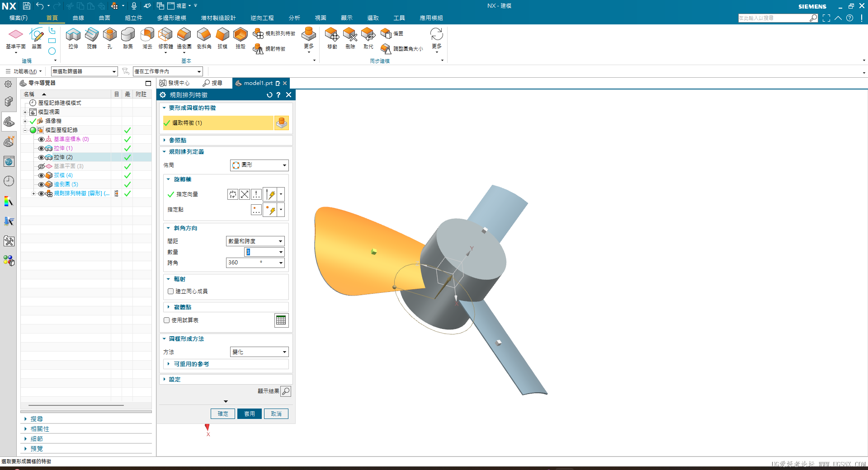The image size is (868, 470).
Task: Select the 倒斜角 (Chamfer) tool
Action: 204,38
